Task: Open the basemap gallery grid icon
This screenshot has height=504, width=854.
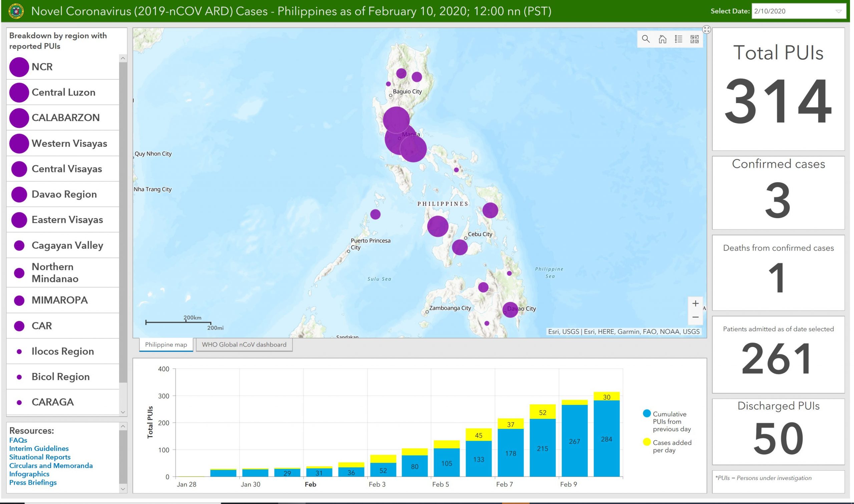Action: [695, 39]
